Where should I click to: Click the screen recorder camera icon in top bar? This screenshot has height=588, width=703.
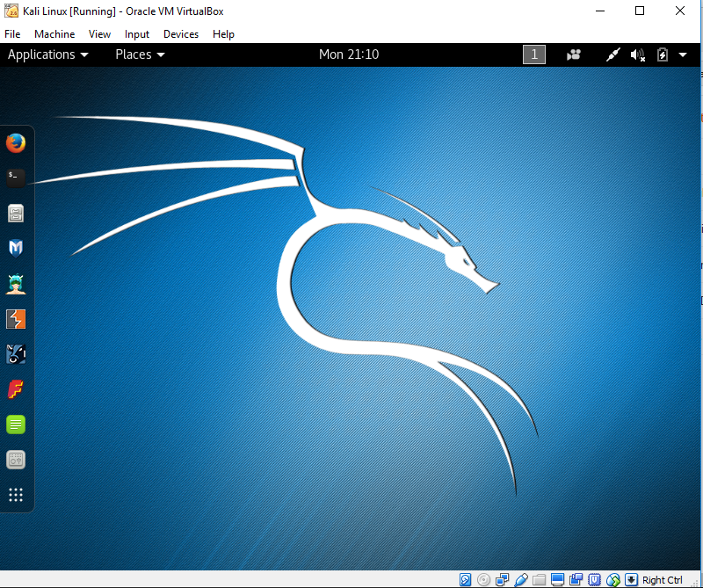click(x=574, y=54)
